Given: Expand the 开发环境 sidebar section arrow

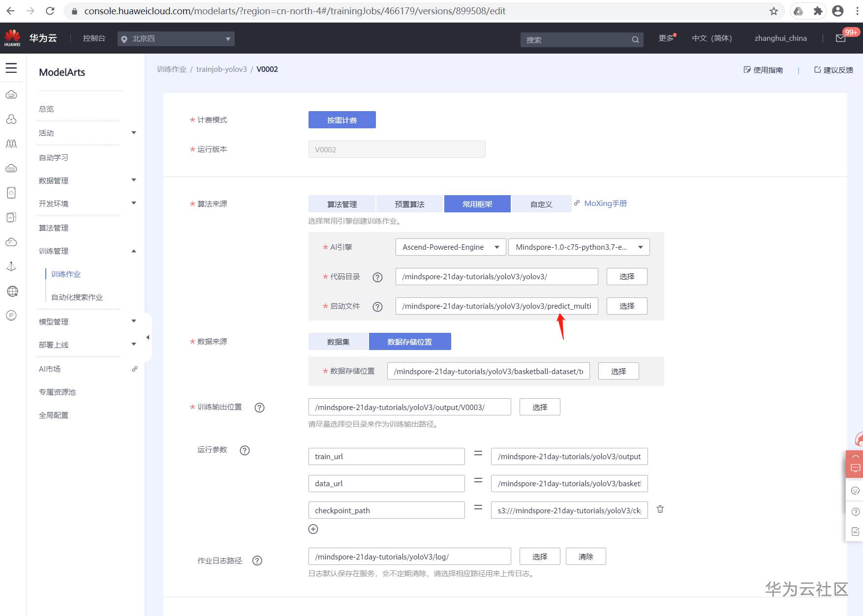Looking at the screenshot, I should pyautogui.click(x=134, y=203).
